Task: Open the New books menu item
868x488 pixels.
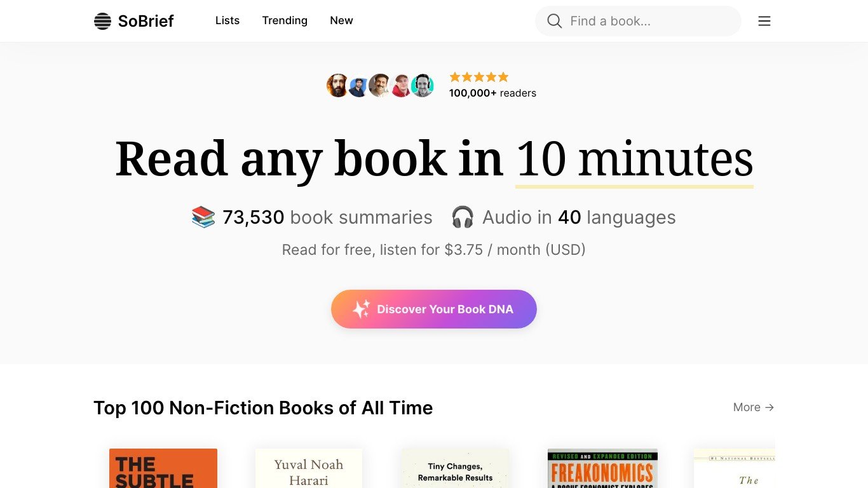Action: click(x=341, y=20)
